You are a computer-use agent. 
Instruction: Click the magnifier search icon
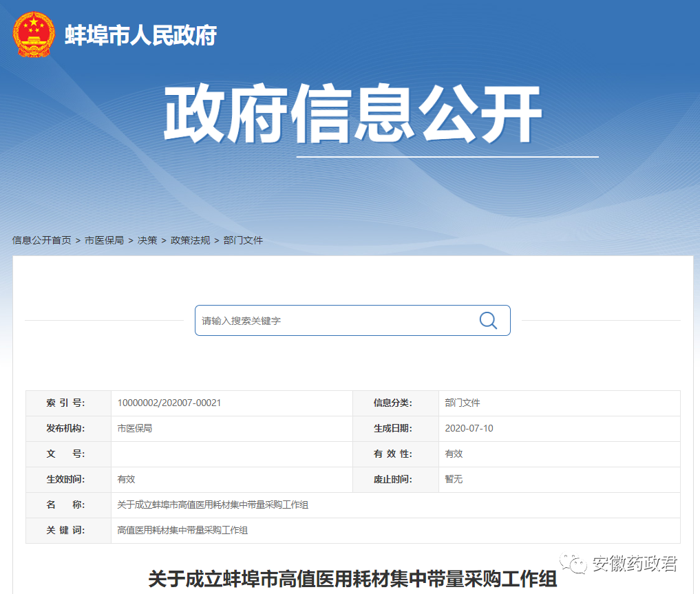488,321
